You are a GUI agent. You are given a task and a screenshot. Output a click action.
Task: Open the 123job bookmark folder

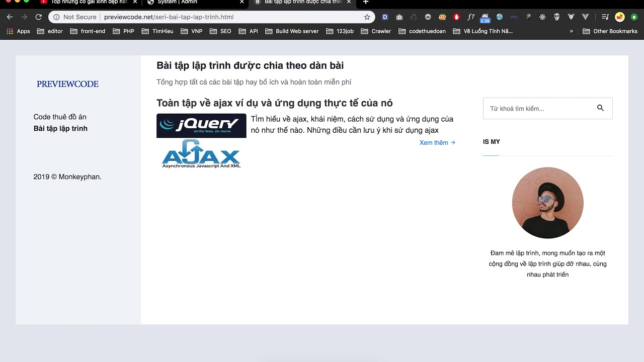[x=340, y=31]
